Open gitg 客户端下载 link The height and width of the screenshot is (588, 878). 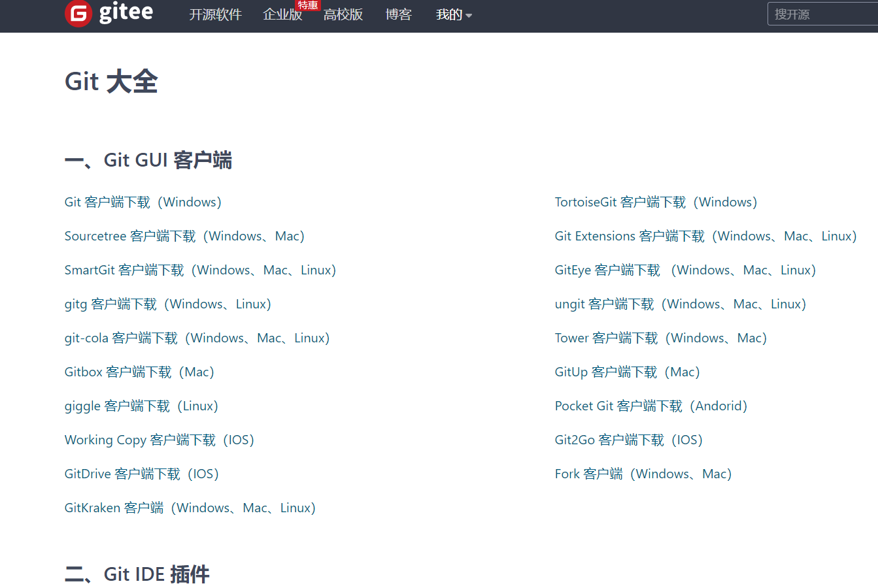(x=168, y=304)
